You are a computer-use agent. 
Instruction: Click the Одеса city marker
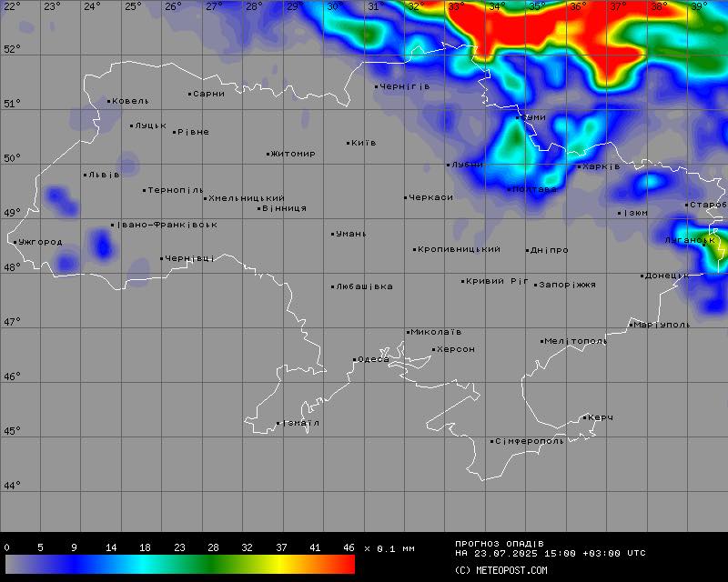tap(355, 359)
